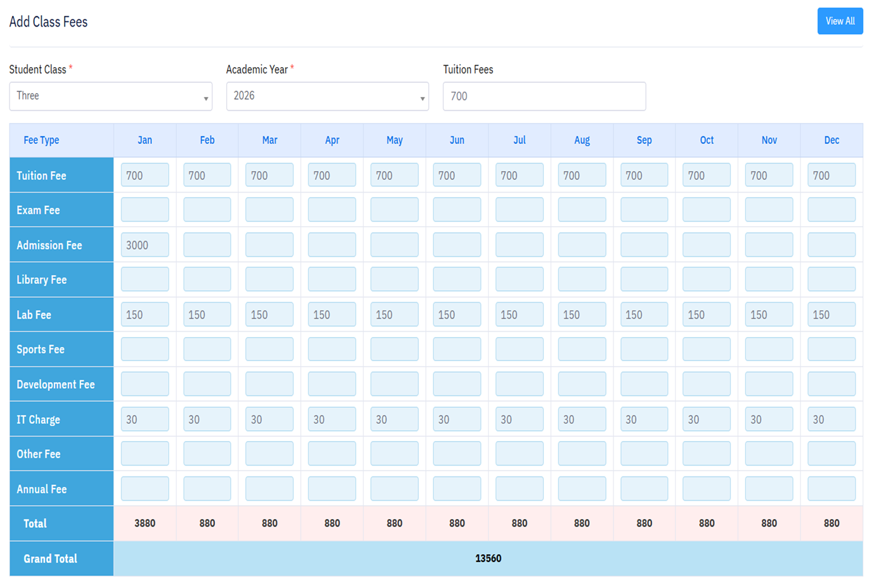This screenshot has width=872, height=588.
Task: Click the Sports Fee field for May
Action: [x=394, y=350]
